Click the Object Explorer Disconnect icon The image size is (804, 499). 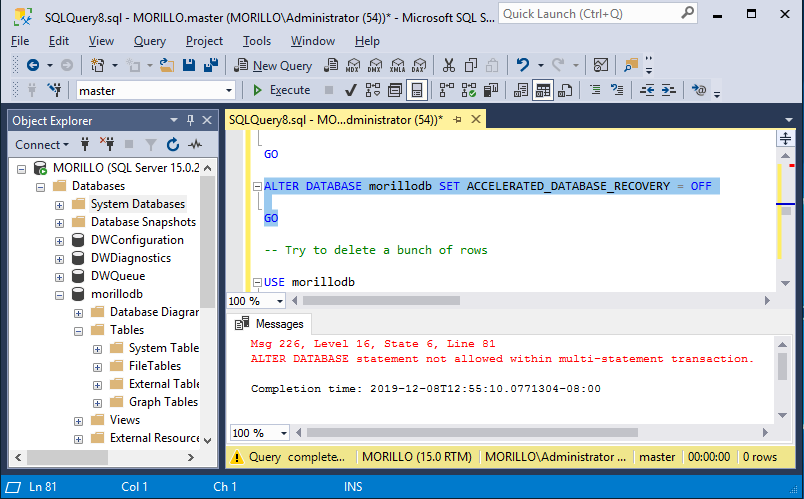tap(107, 145)
